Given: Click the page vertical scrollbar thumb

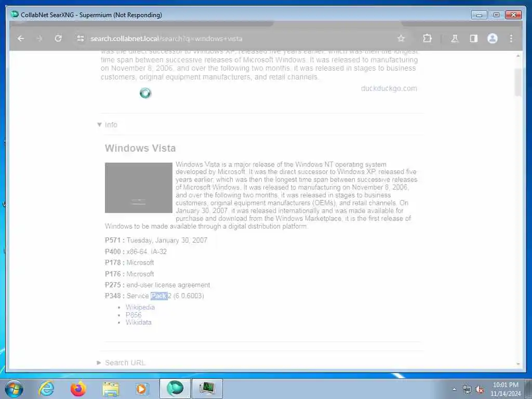Looking at the screenshot, I should (518, 82).
